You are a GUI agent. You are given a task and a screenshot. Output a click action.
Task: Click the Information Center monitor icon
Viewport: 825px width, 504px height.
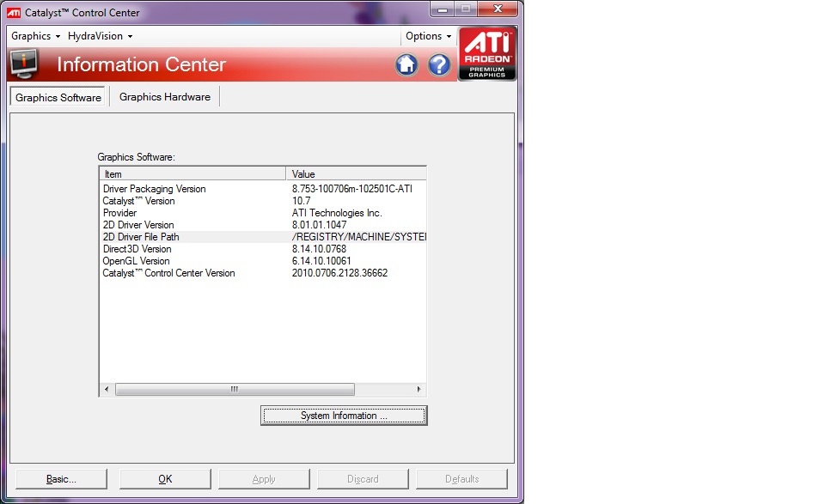(24, 64)
